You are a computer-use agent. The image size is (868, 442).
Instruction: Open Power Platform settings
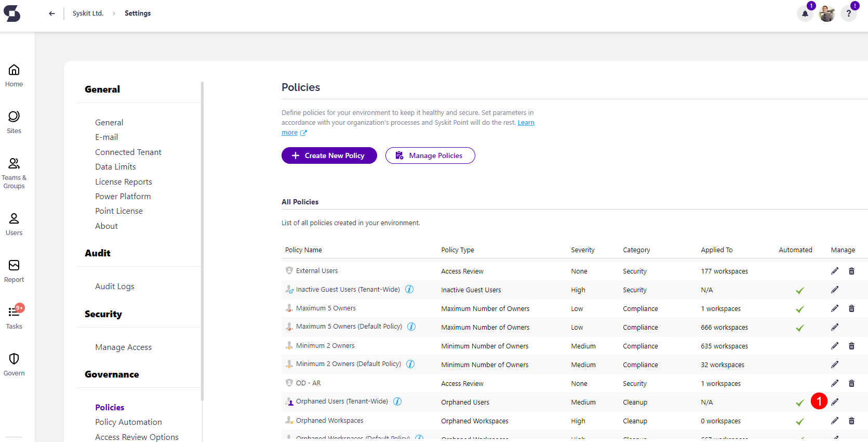coord(123,197)
